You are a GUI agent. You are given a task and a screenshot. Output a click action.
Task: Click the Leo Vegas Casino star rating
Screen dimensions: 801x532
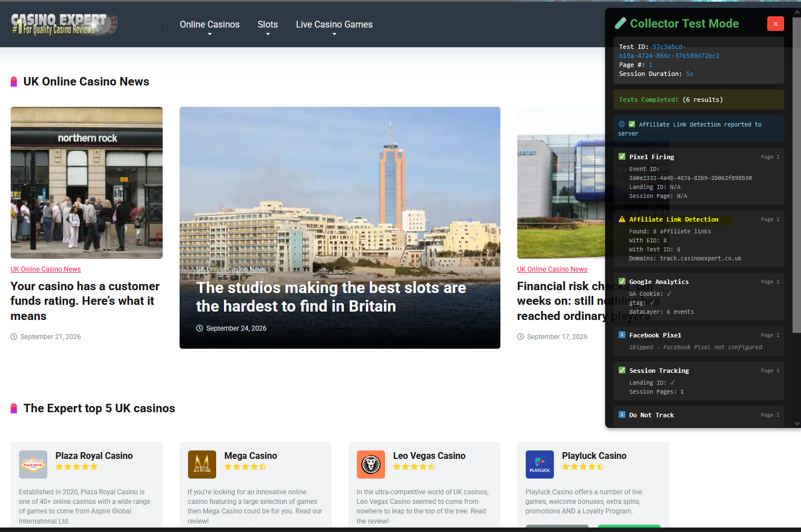pyautogui.click(x=414, y=467)
